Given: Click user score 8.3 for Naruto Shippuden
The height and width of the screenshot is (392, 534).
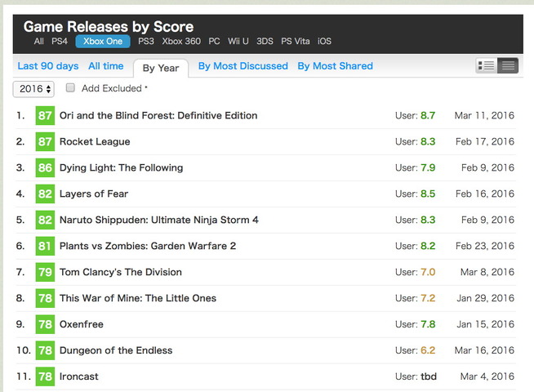Looking at the screenshot, I should (428, 220).
